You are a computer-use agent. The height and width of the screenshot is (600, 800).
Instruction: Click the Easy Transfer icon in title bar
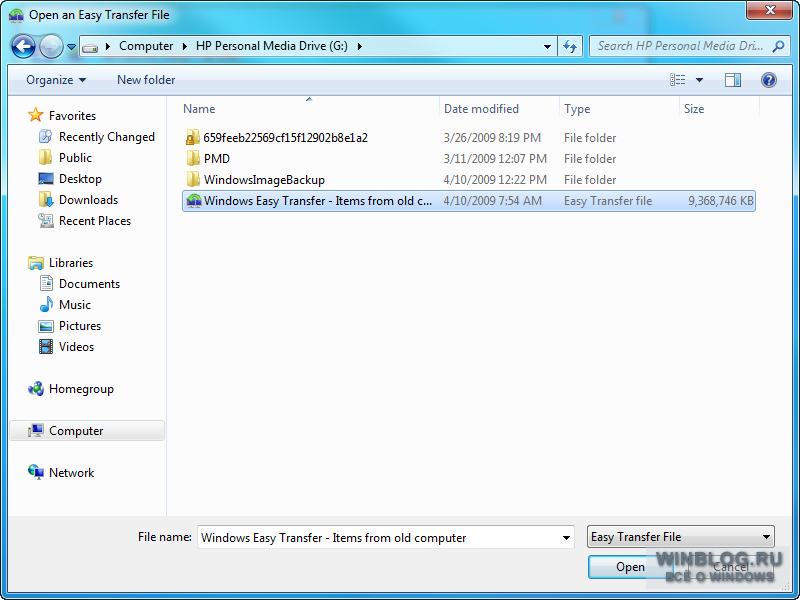tap(16, 15)
